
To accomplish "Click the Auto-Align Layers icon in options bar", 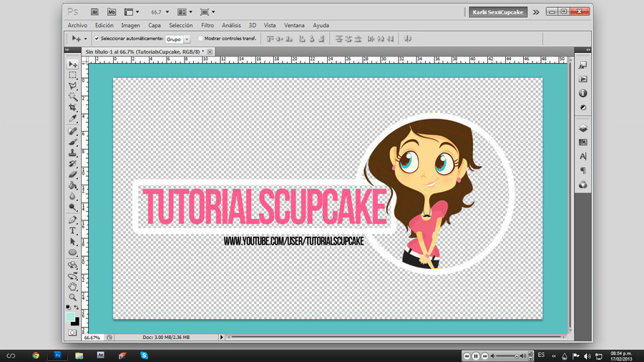I will (408, 39).
